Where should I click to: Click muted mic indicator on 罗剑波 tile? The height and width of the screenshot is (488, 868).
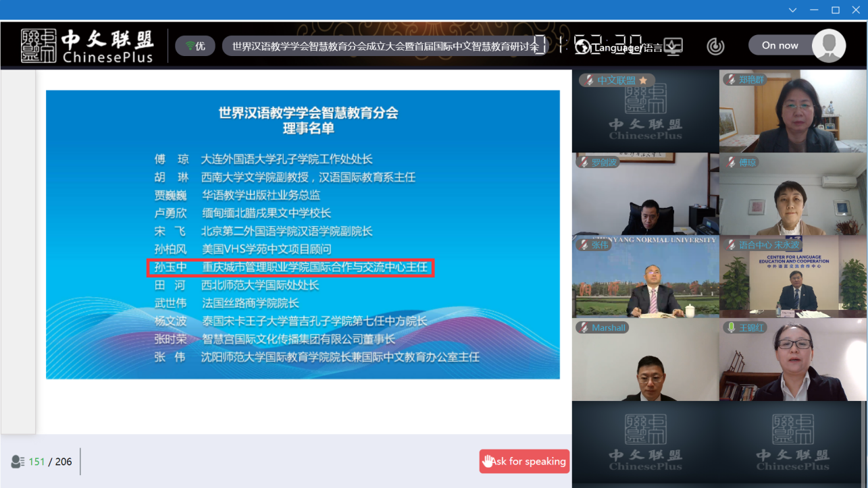click(x=584, y=162)
